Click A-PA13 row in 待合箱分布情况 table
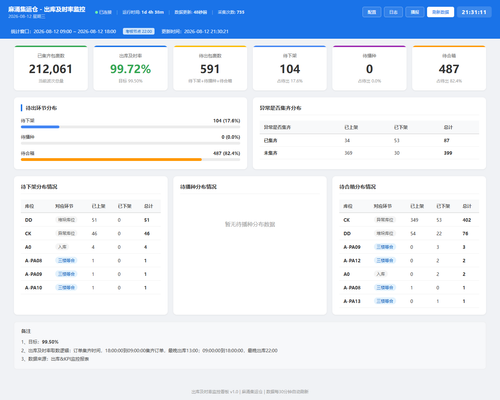The height and width of the screenshot is (400, 500). (x=409, y=301)
